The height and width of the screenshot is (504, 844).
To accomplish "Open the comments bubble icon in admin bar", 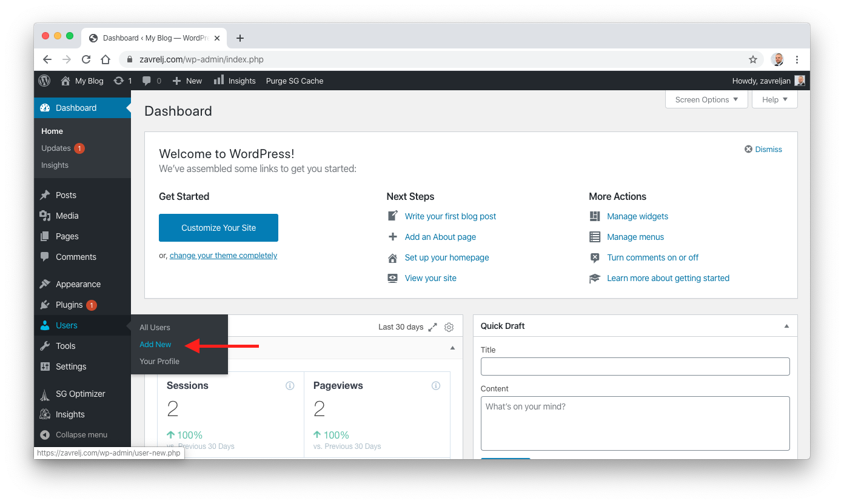I will coord(147,81).
